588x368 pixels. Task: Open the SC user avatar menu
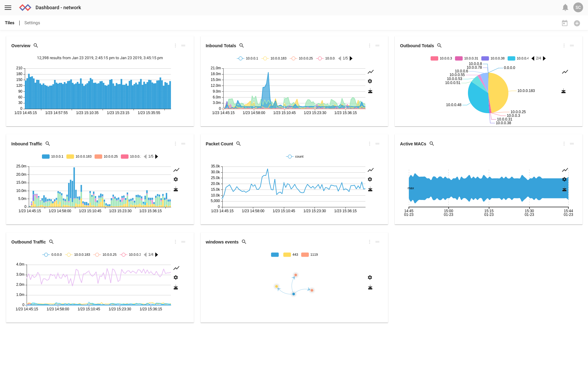pyautogui.click(x=578, y=8)
